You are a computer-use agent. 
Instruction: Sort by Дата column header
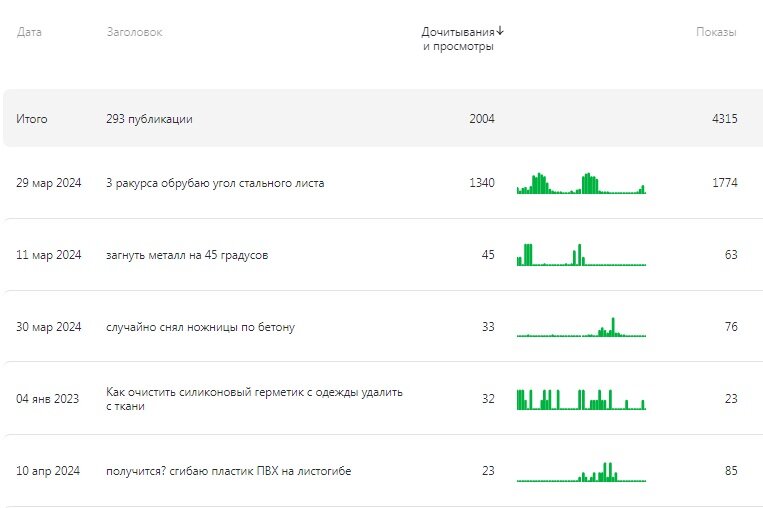tap(29, 32)
